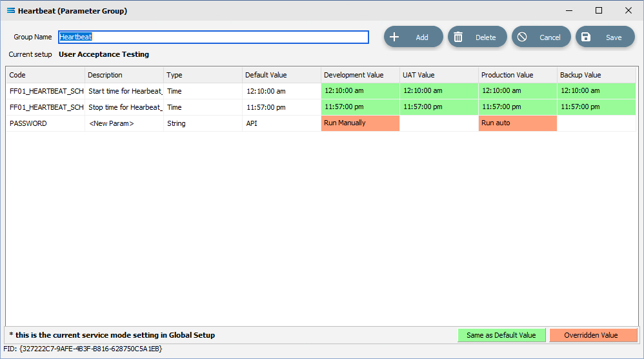Click the Default Value column header

tap(281, 75)
